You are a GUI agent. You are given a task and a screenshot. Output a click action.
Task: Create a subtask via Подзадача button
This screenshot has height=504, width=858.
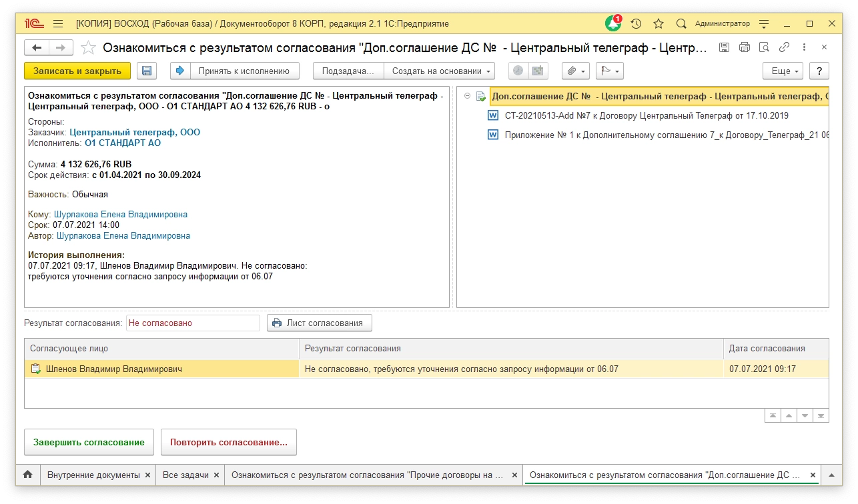tap(350, 71)
